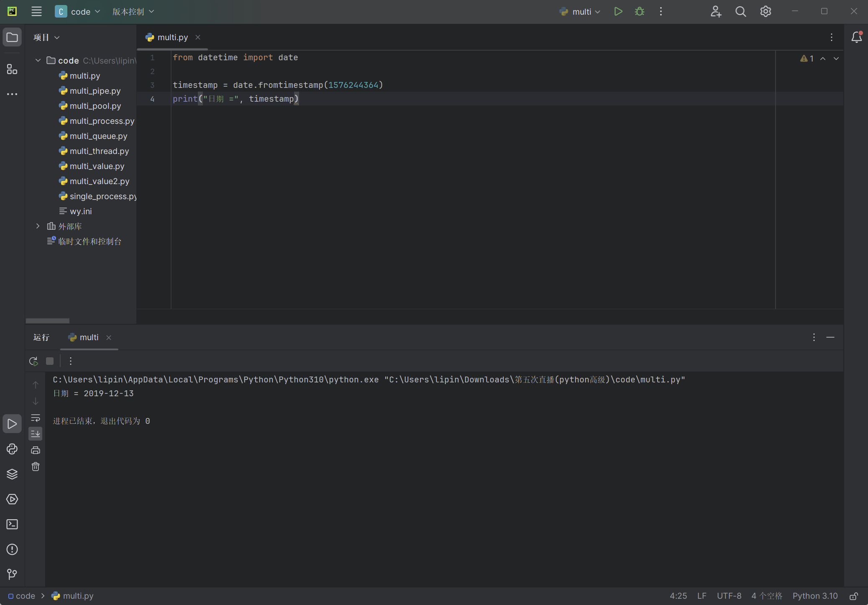Toggle the Run tool window button
868x605 pixels.
pyautogui.click(x=12, y=424)
